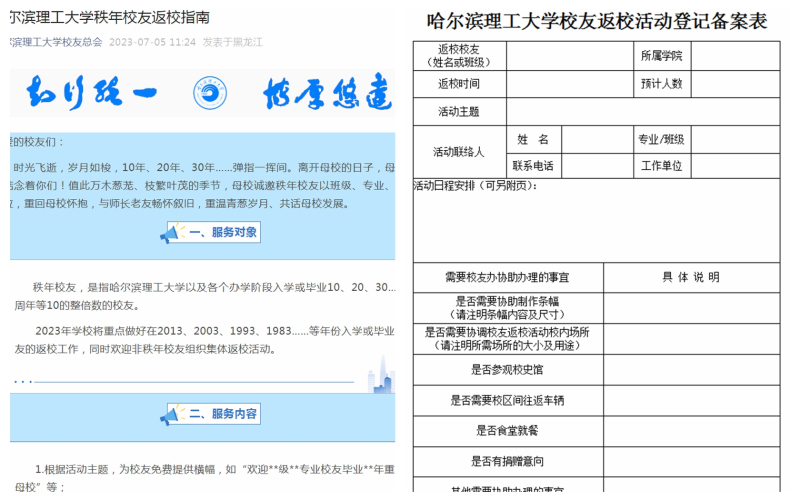This screenshot has width=800, height=500.
Task: Click the blank 活动主题 entry field
Action: (642, 111)
